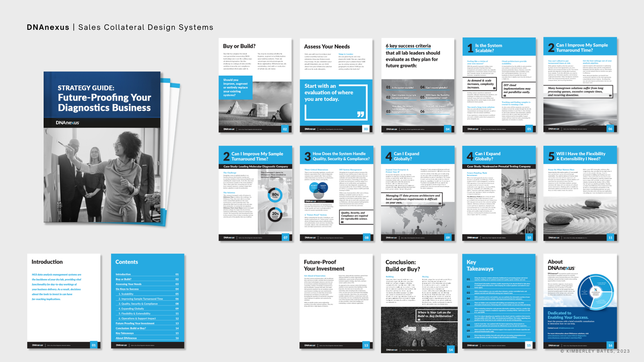Click 'Dedicated to Enabling Your Success' text
The height and width of the screenshot is (362, 644).
click(x=568, y=315)
